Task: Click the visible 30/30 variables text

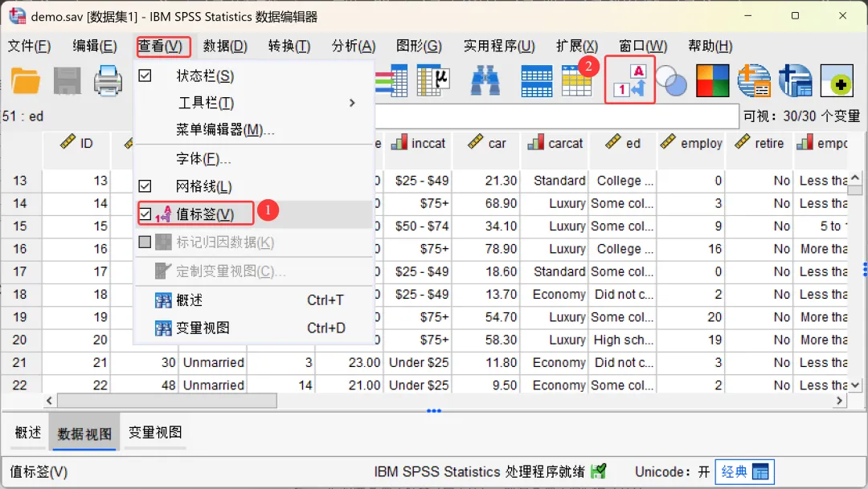Action: click(x=801, y=116)
